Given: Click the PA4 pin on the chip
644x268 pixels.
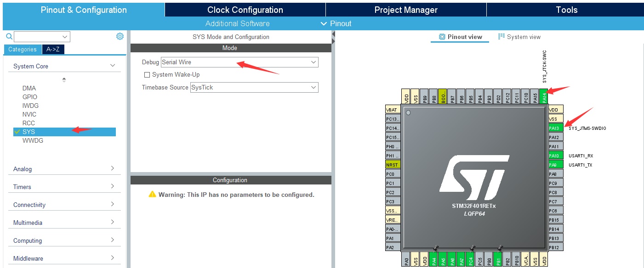Looking at the screenshot, I should point(433,259).
